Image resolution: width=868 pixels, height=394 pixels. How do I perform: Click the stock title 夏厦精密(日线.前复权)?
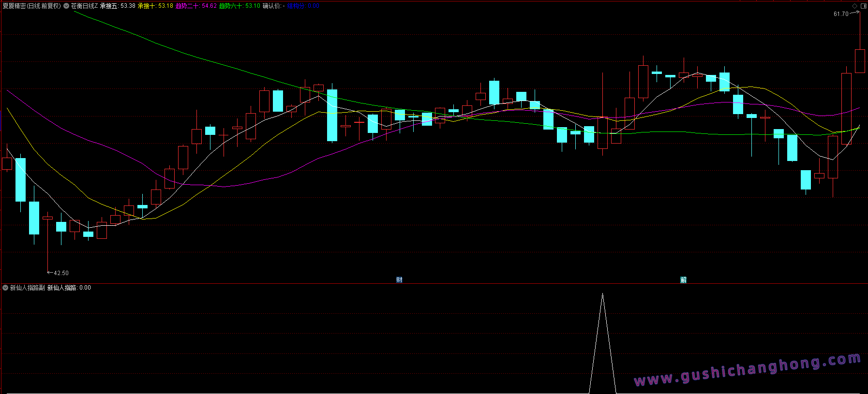[x=32, y=6]
